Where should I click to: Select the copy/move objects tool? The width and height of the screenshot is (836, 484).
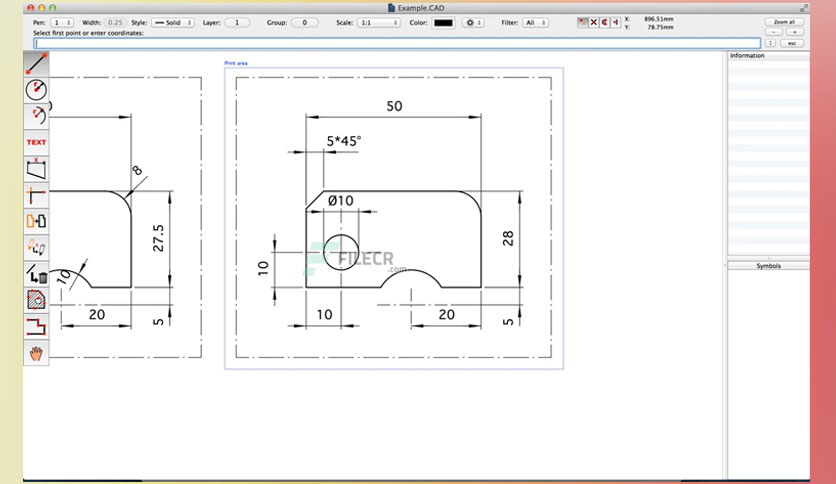point(36,221)
